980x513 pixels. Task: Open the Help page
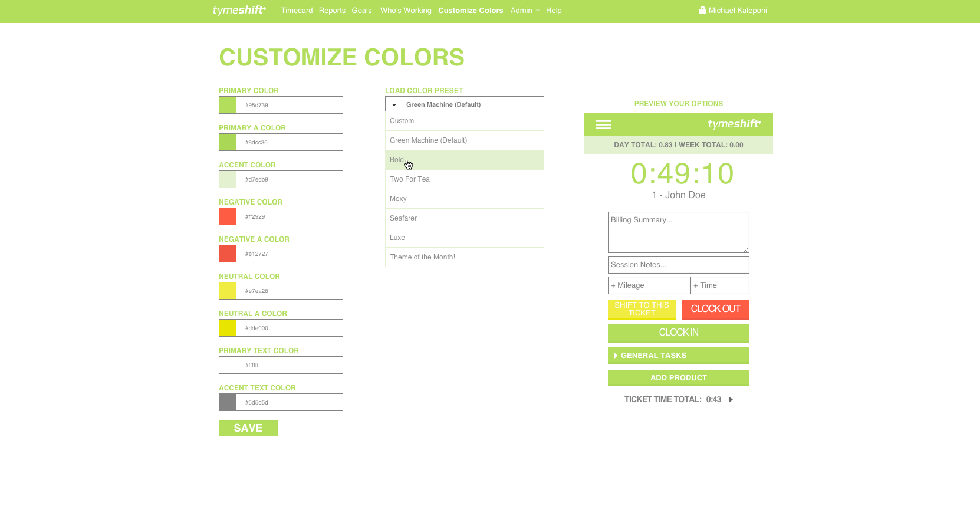click(x=554, y=11)
